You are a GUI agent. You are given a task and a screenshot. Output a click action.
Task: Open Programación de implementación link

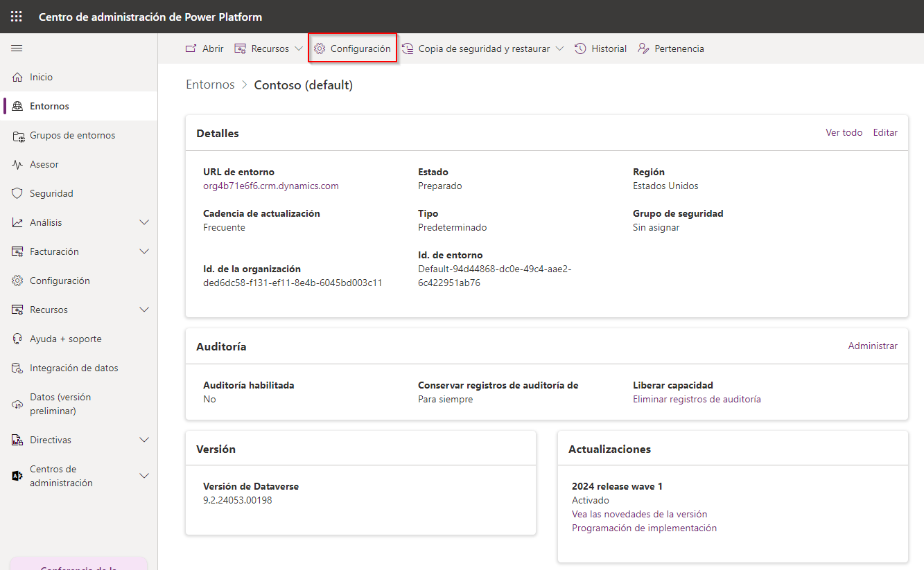644,528
